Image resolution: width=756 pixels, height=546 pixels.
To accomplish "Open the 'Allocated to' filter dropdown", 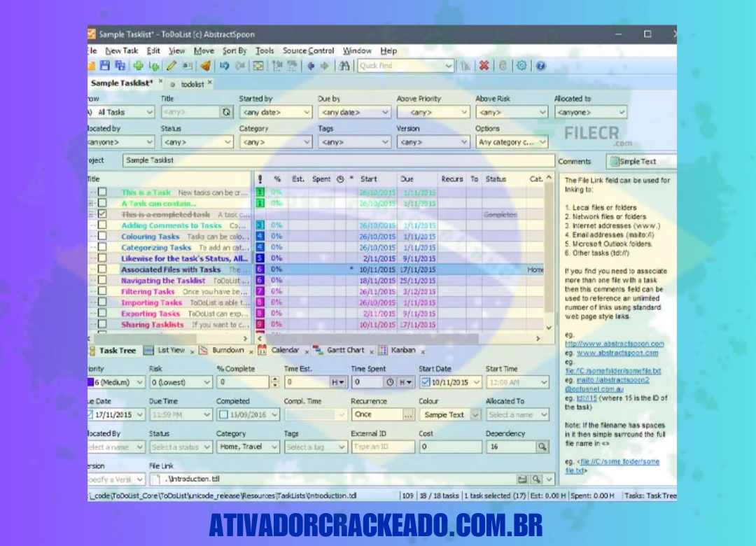I will tap(591, 112).
